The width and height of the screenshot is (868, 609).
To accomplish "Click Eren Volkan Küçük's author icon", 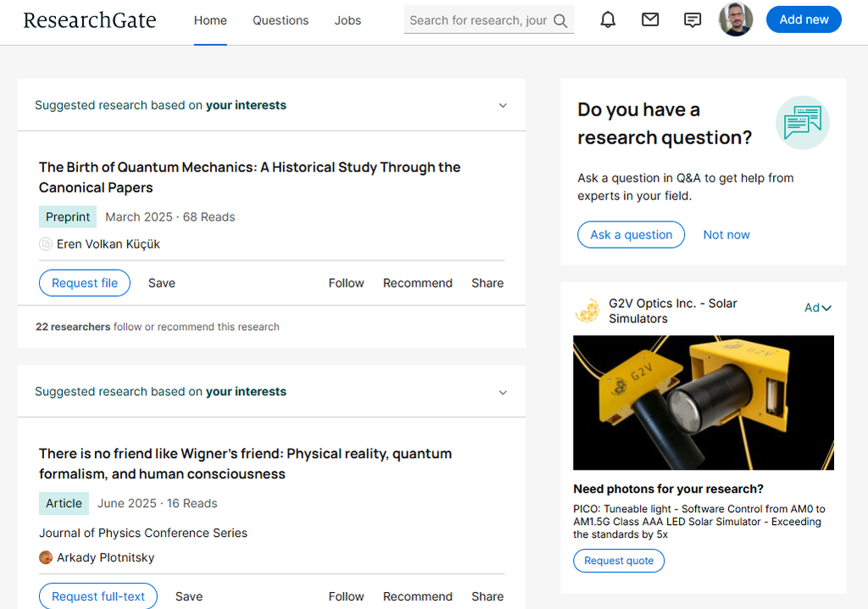I will 46,244.
